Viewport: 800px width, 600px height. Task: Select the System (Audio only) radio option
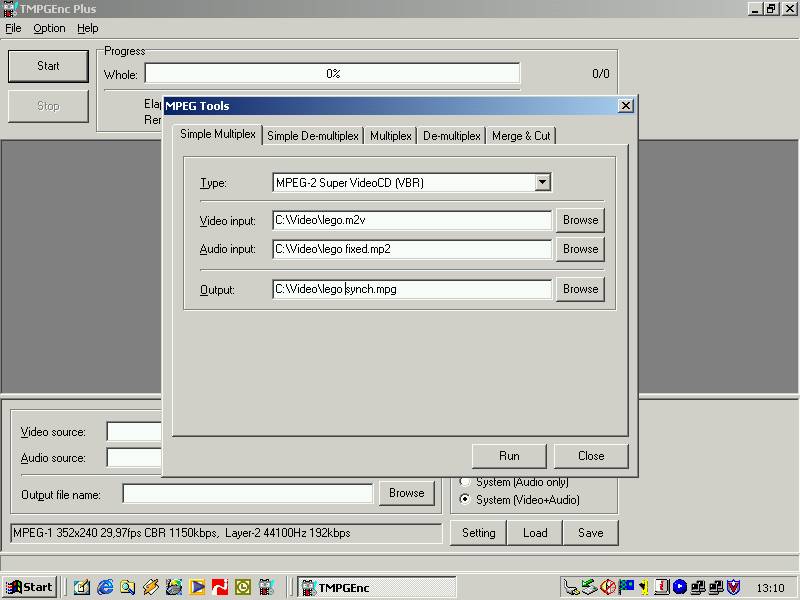coord(514,482)
